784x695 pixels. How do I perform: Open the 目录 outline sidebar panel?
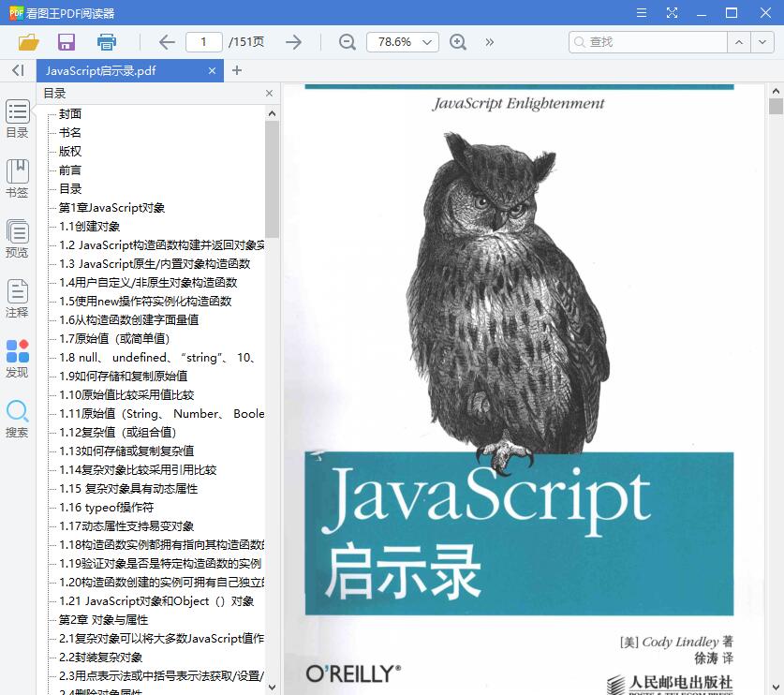[x=18, y=119]
